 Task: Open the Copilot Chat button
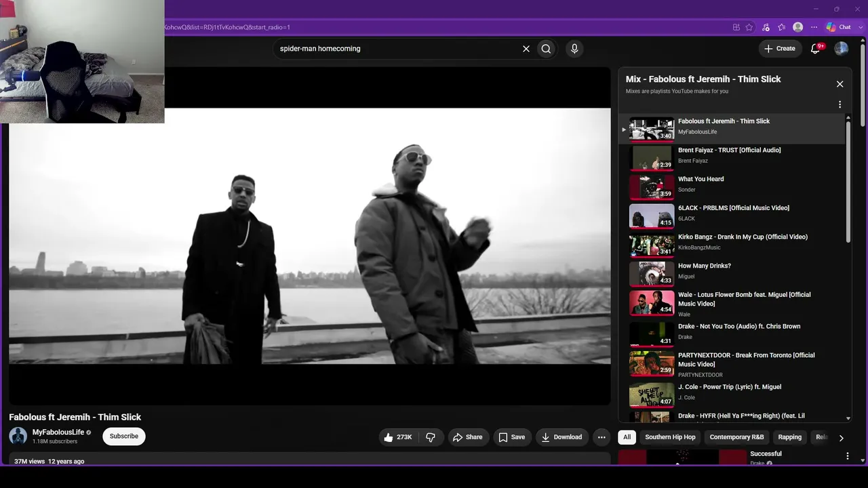[838, 27]
